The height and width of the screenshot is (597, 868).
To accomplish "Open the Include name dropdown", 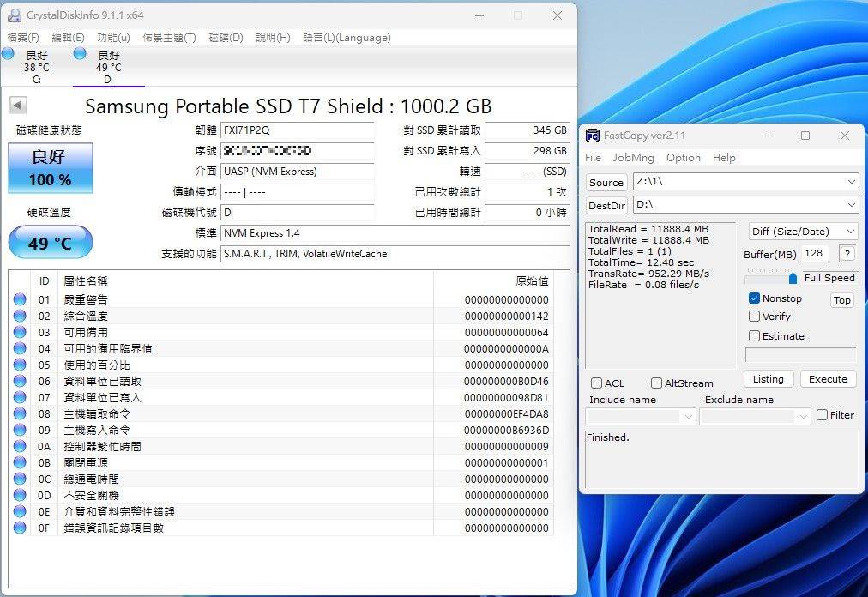I will [689, 415].
